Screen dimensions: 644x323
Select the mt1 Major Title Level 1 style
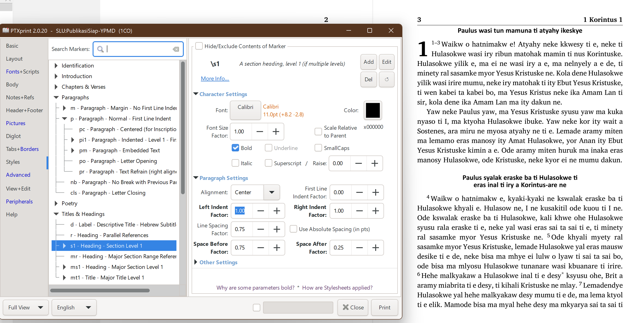(107, 278)
